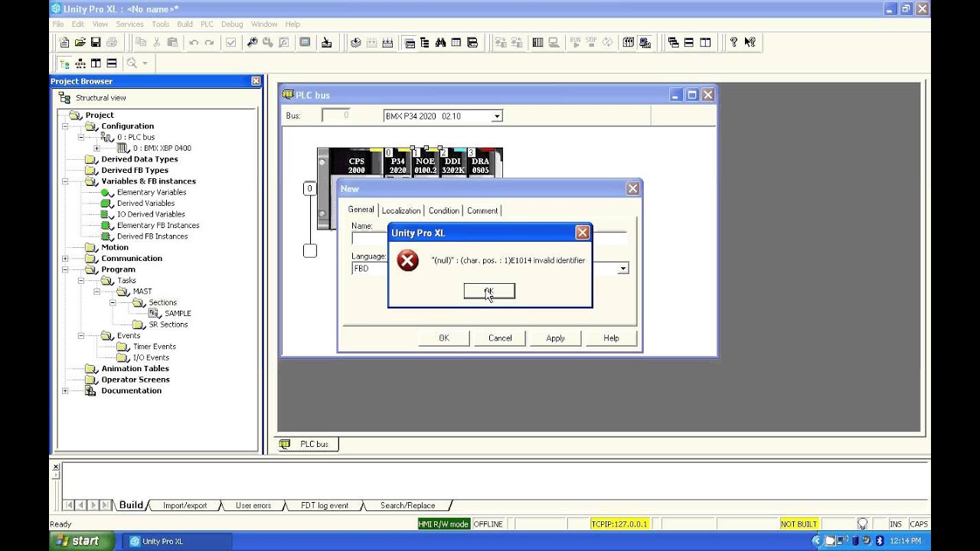
Task: Click the Unity Pro XL taskbar button
Action: point(178,541)
